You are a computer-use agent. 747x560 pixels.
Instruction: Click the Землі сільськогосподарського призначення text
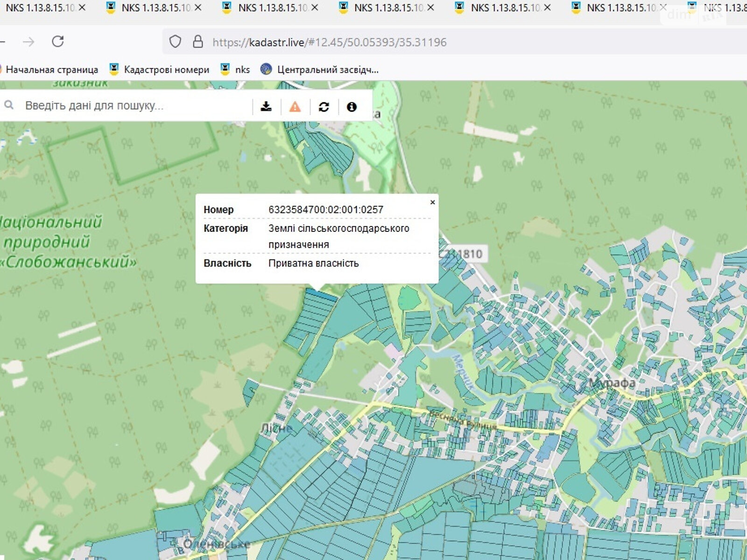click(x=339, y=236)
